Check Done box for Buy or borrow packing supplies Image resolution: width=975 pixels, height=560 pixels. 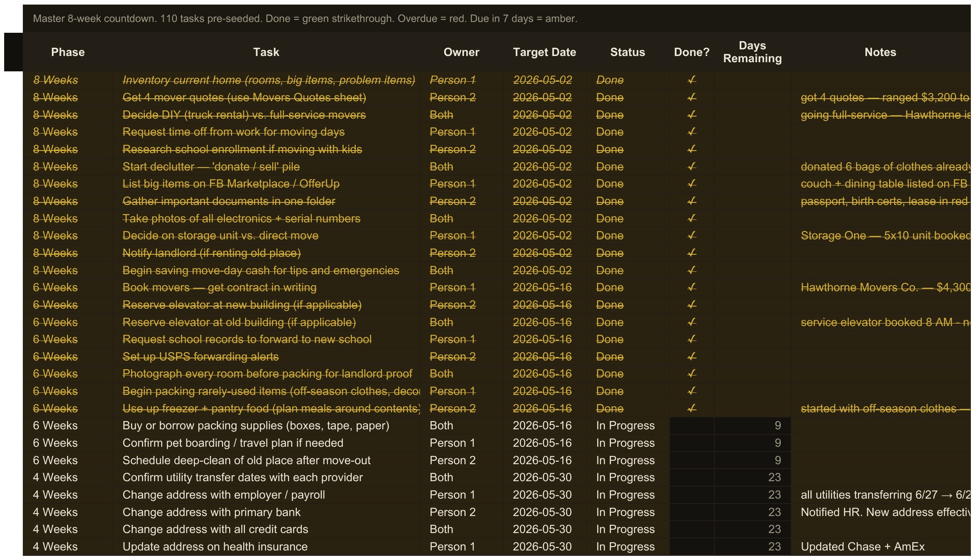(x=692, y=426)
